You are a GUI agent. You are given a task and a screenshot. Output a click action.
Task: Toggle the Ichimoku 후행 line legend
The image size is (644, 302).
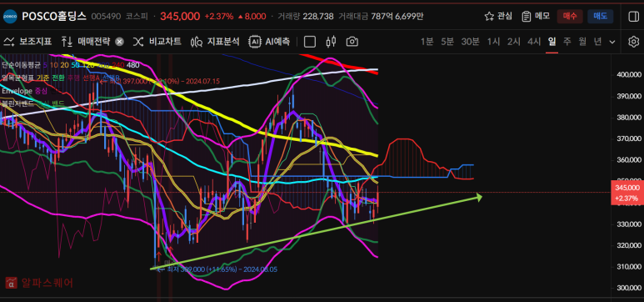tap(73, 78)
